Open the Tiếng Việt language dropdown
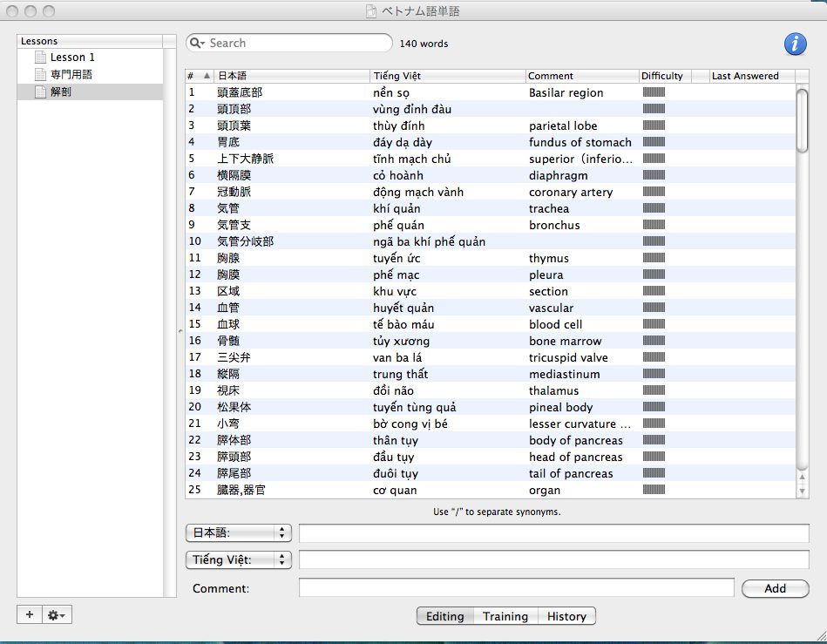Image resolution: width=827 pixels, height=644 pixels. (239, 559)
